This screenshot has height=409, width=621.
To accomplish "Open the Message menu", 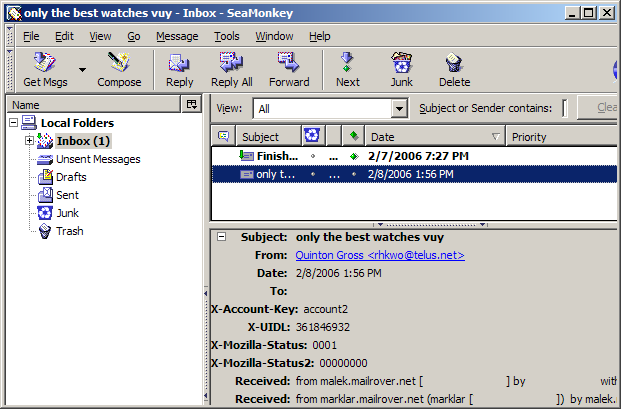I will click(x=177, y=36).
